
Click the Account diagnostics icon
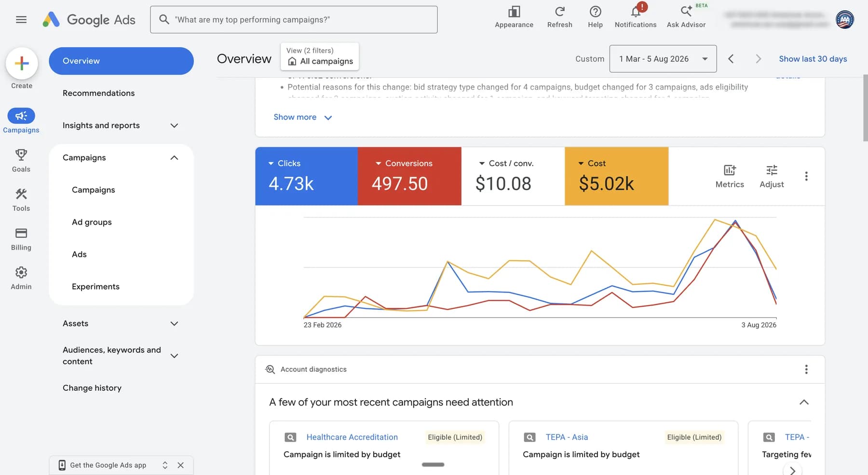click(270, 369)
